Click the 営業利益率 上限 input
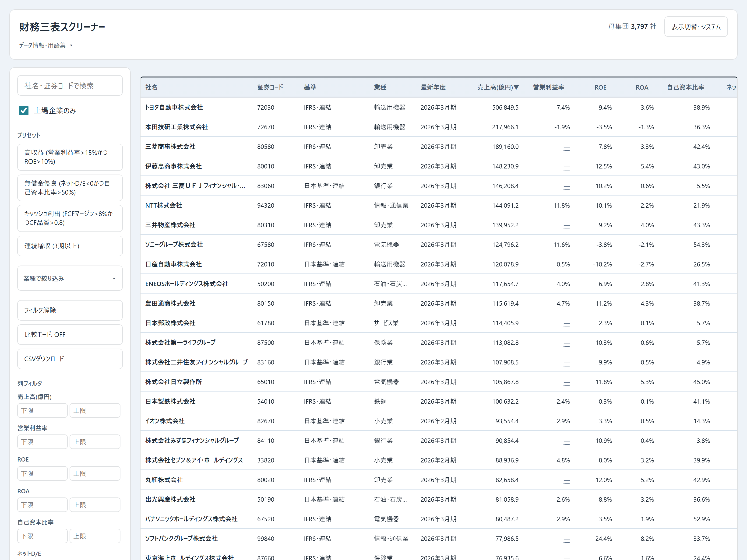 pyautogui.click(x=95, y=442)
